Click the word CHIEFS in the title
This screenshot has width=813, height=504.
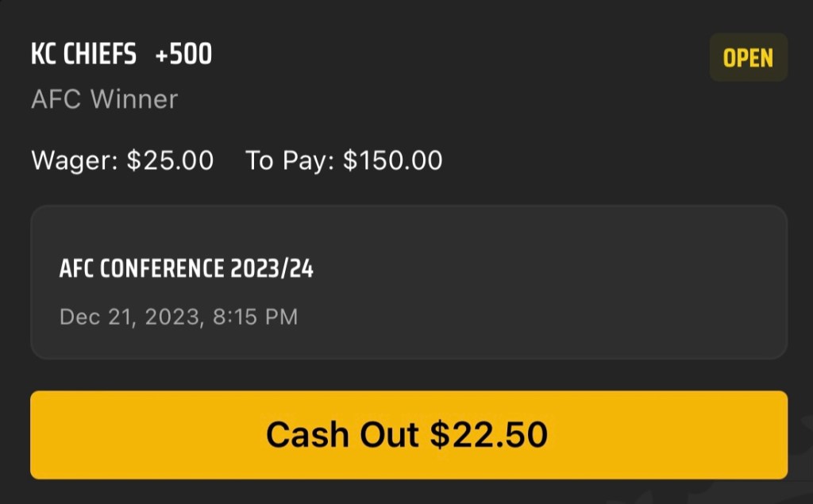101,55
